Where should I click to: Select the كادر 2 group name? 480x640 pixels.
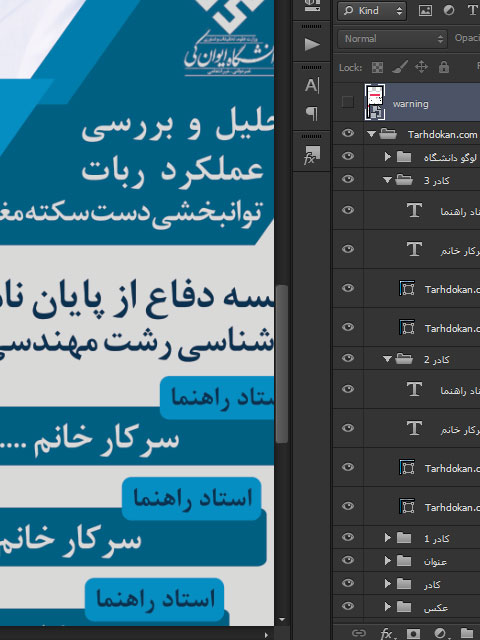click(437, 360)
